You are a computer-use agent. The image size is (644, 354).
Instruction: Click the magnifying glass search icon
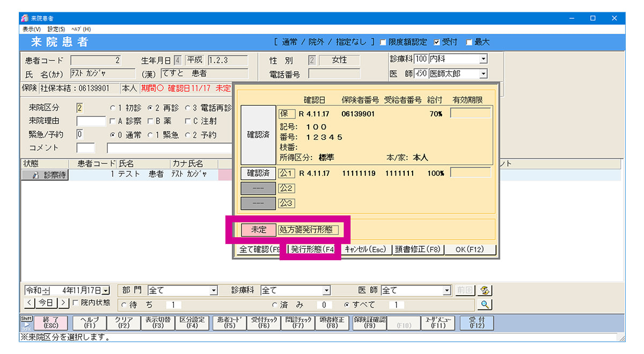click(x=485, y=305)
